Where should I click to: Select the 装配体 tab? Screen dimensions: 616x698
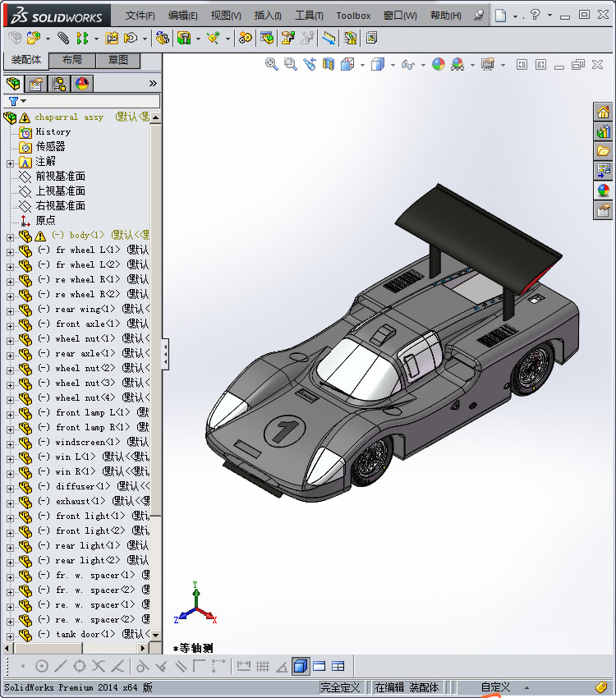coord(25,60)
